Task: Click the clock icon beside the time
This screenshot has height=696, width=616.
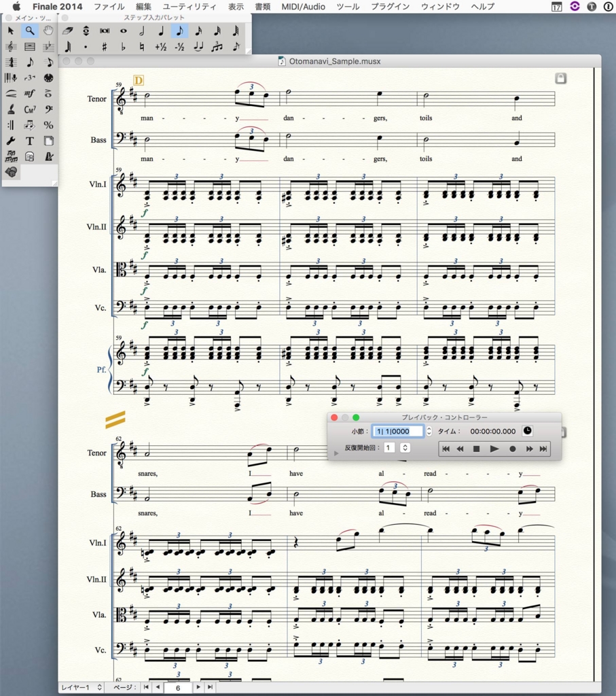Action: click(527, 430)
